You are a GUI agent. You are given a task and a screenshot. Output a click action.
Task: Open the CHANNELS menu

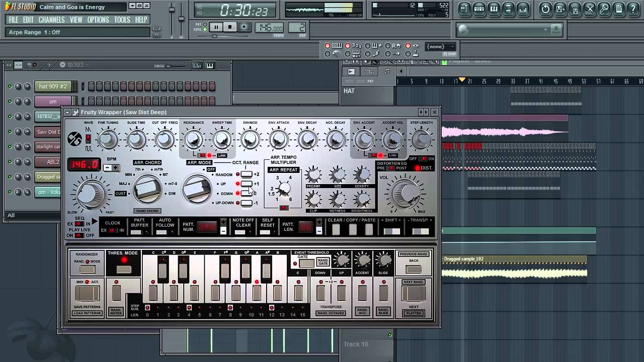point(52,20)
